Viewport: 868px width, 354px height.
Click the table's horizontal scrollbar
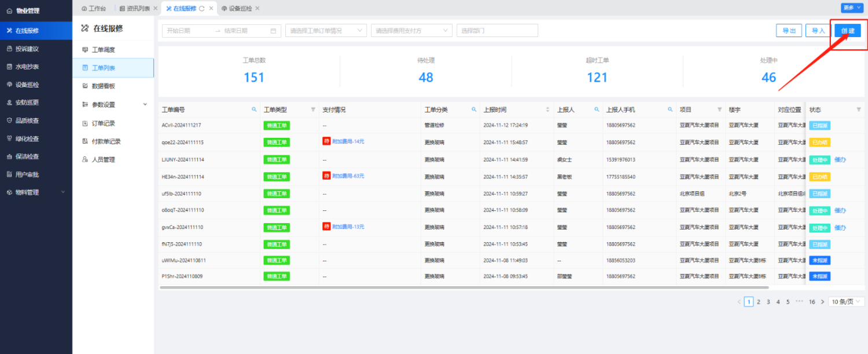coord(465,287)
